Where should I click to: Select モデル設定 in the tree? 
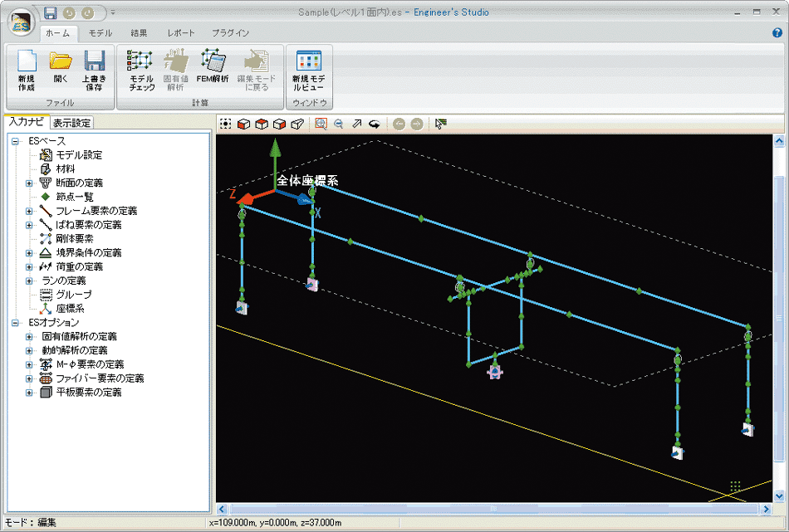click(x=79, y=155)
